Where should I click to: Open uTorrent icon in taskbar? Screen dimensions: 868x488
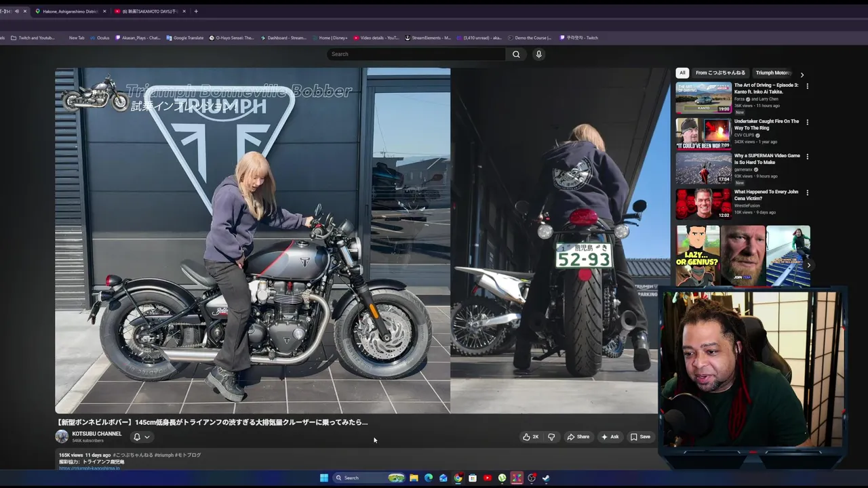(x=502, y=478)
